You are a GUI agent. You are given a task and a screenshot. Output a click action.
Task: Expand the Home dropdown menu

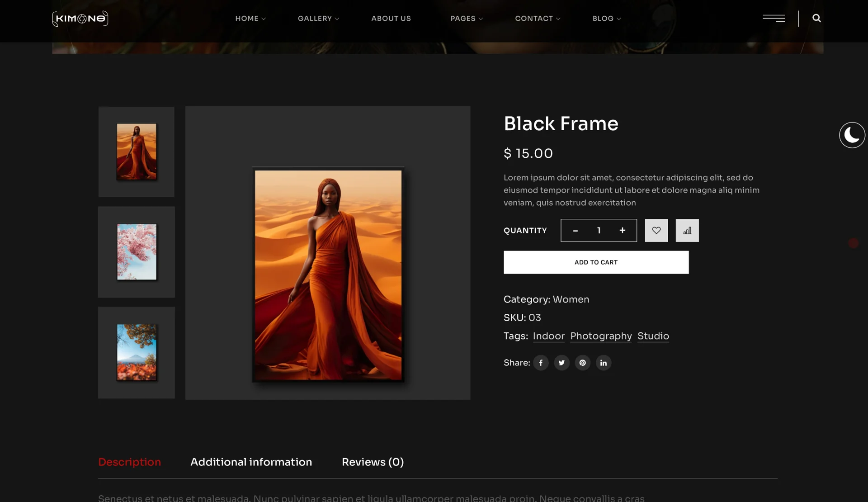pos(250,19)
